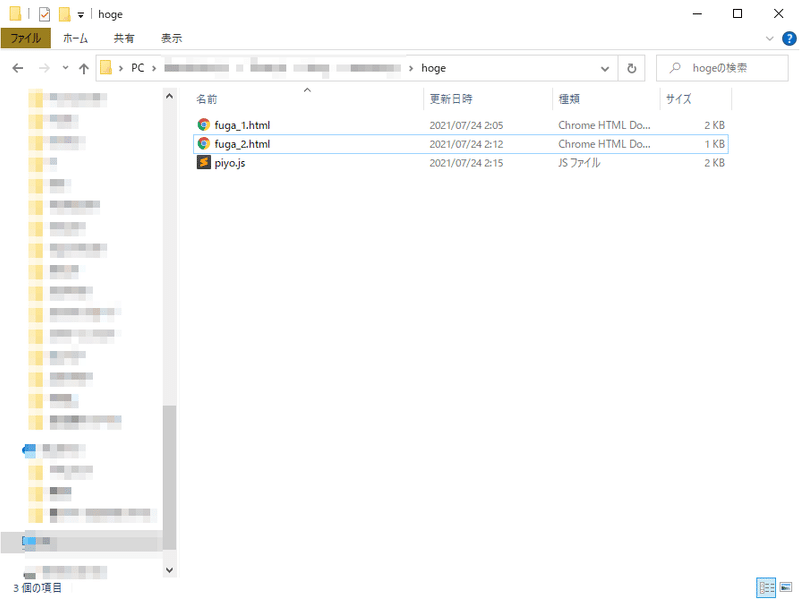The height and width of the screenshot is (599, 800).
Task: Click the Chrome icon of fuga_2.html
Action: (204, 143)
